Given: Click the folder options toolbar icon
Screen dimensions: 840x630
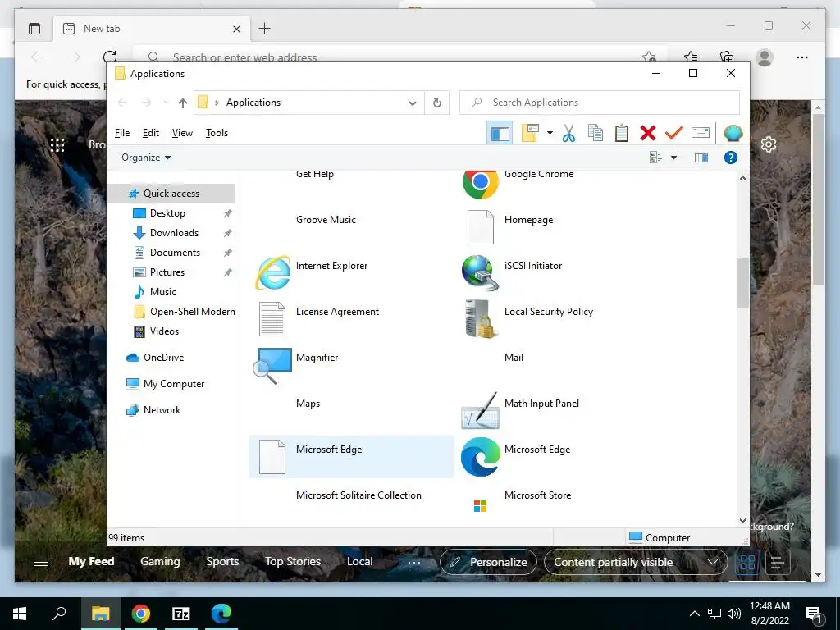Looking at the screenshot, I should [x=530, y=133].
